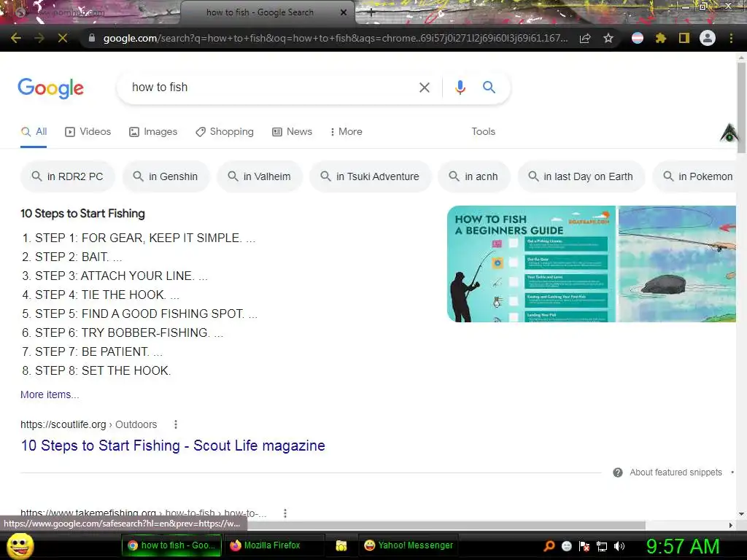Switch to the Shopping tab
Viewport: 747px width, 560px height.
[x=225, y=132]
